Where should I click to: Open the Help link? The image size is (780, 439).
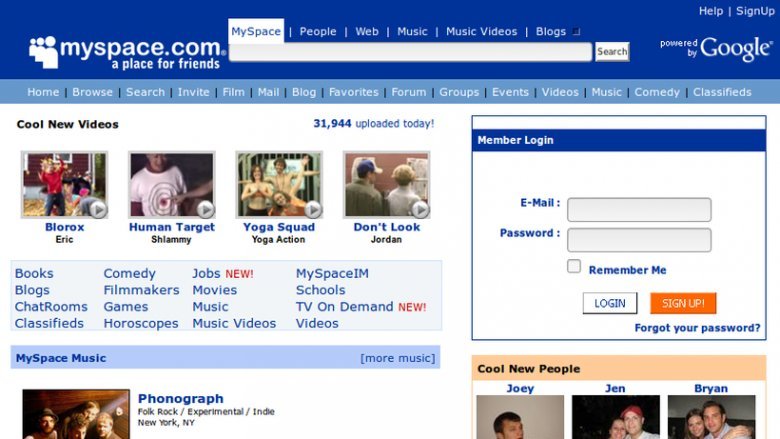[x=711, y=11]
